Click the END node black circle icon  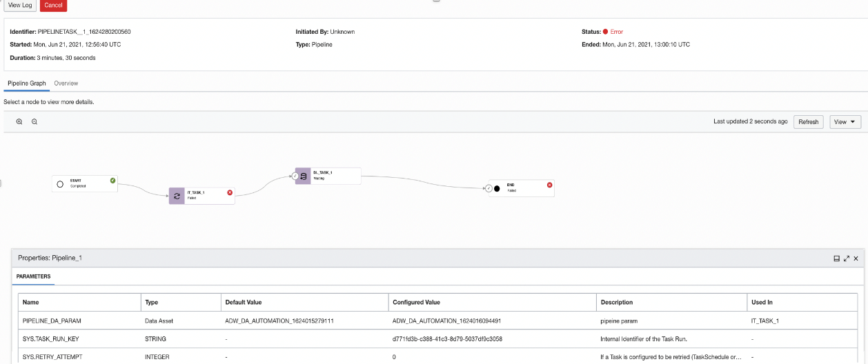tap(497, 188)
